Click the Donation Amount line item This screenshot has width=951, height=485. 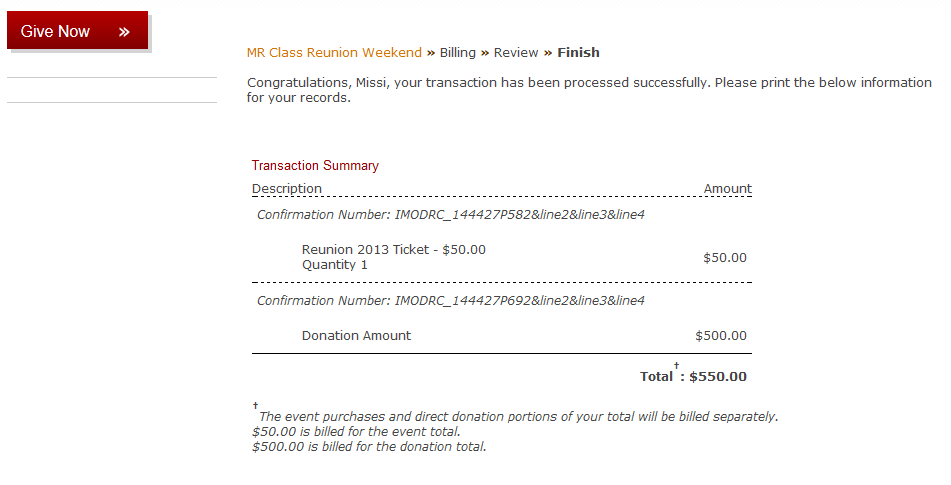356,336
